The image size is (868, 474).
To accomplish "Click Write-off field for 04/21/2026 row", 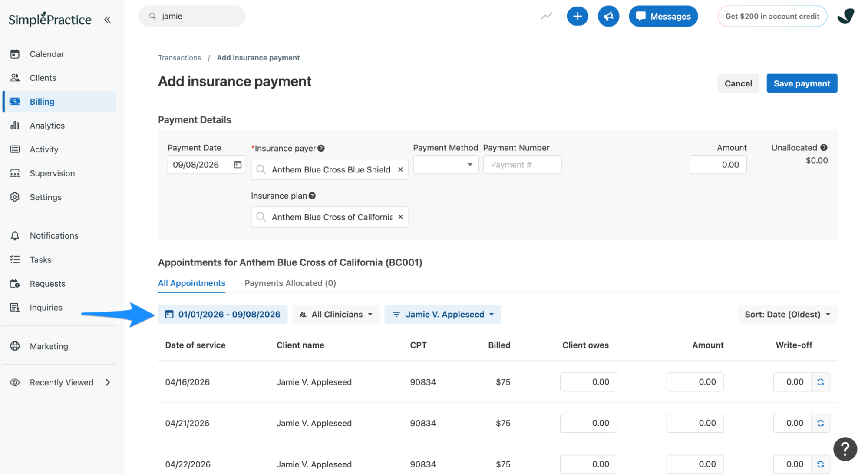I will pyautogui.click(x=792, y=423).
